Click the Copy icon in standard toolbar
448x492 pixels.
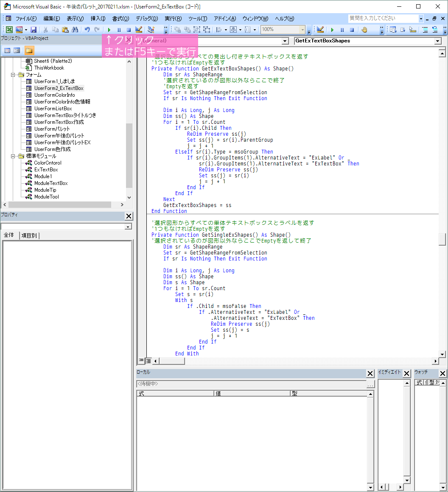[x=55, y=30]
